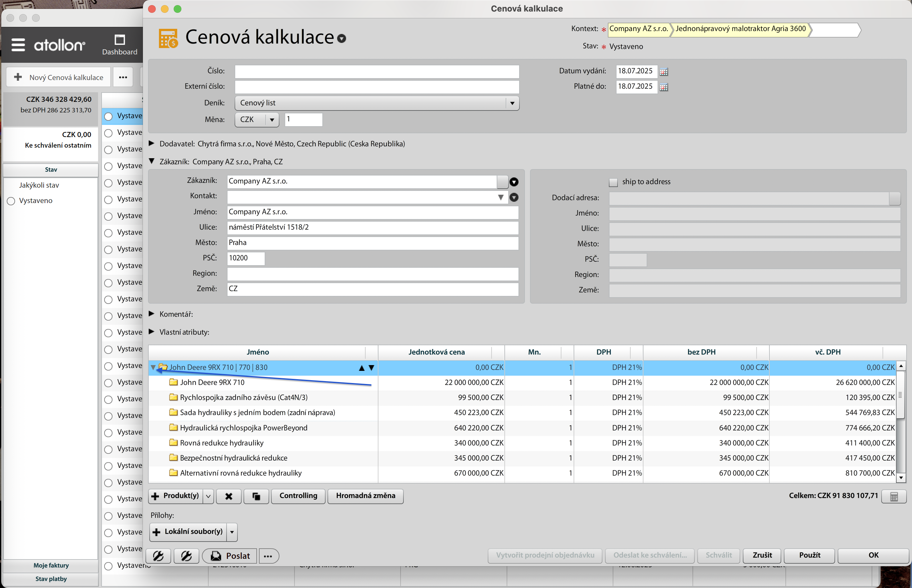Select radio of highlighted blue list row
Viewport: 912px width, 588px height.
pyautogui.click(x=109, y=116)
